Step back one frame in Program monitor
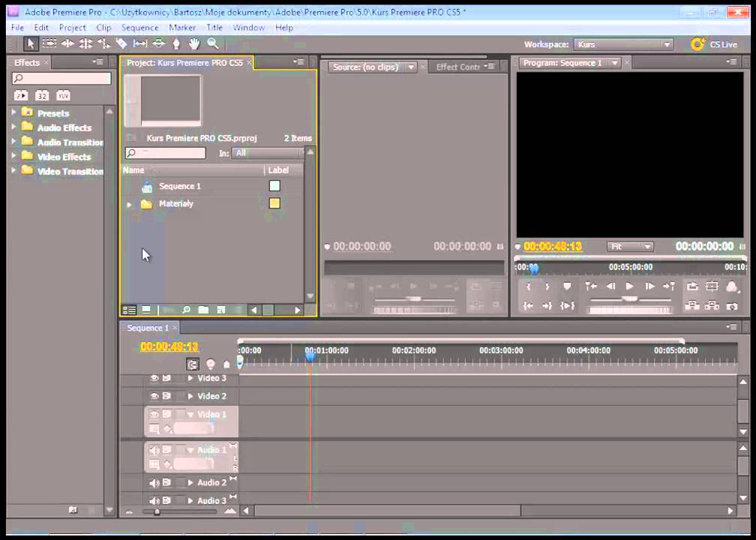Viewport: 756px width, 540px height. point(610,286)
